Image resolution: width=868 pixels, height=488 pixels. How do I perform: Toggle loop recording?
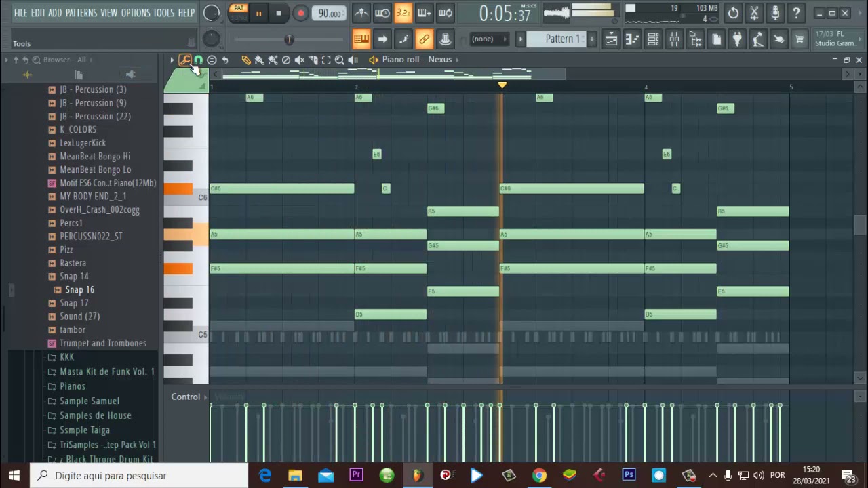(446, 13)
